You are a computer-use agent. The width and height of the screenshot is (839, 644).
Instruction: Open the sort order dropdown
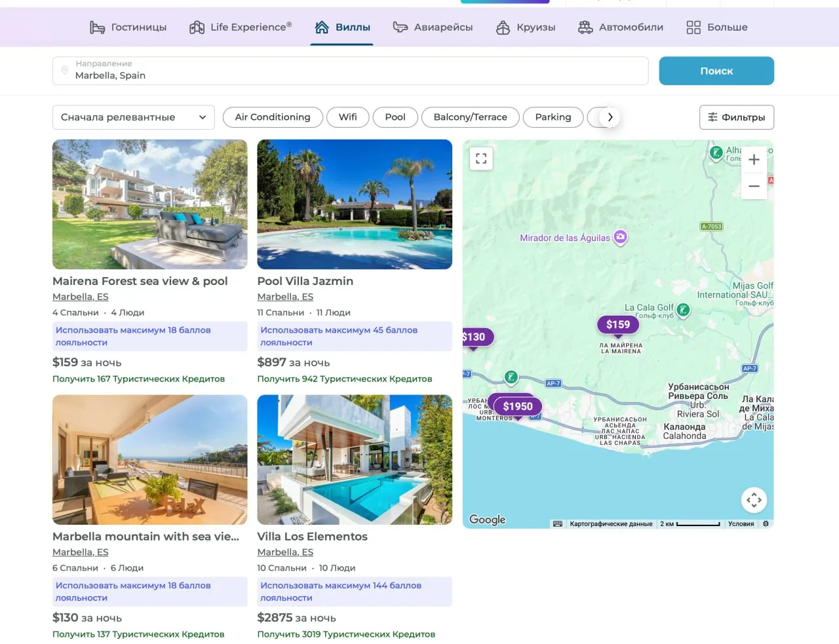point(134,117)
